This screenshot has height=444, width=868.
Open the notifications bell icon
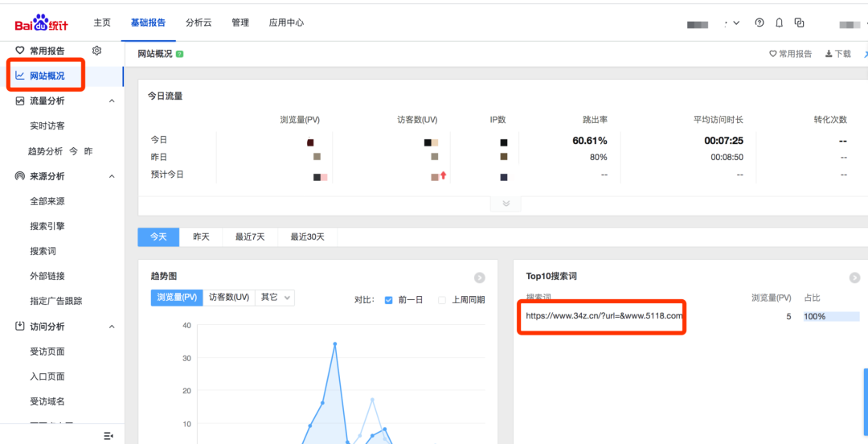(780, 23)
